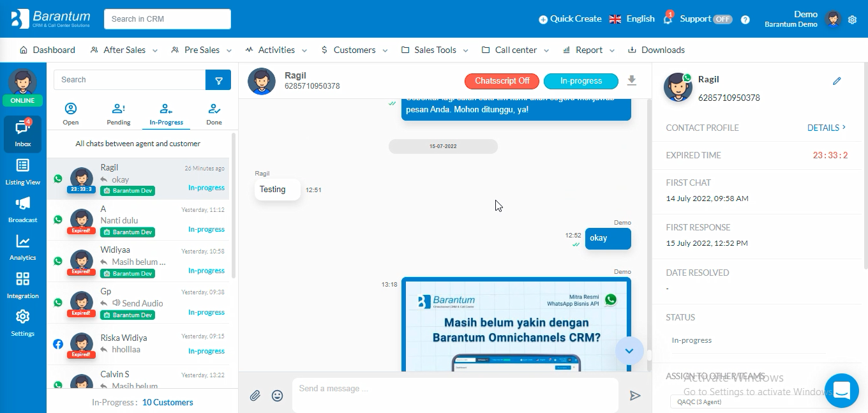Click 10 Customers link
This screenshot has width=868, height=413.
[x=167, y=402]
